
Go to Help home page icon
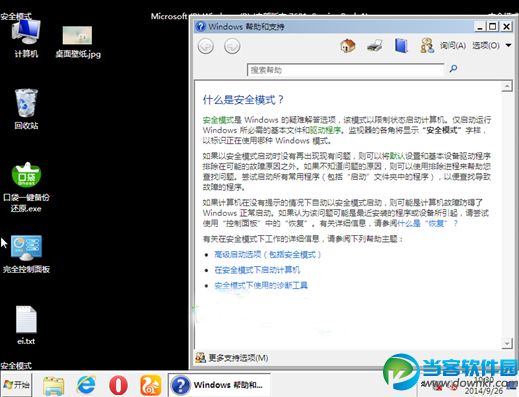click(348, 46)
